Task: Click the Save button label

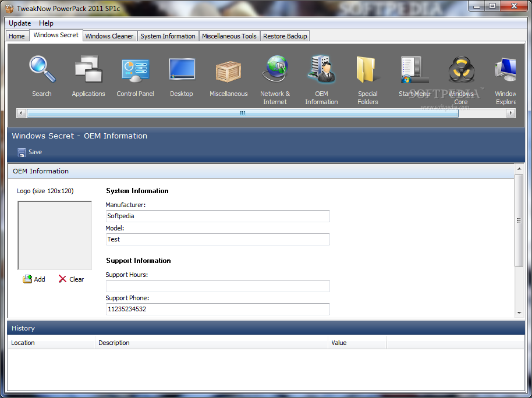Action: point(36,152)
